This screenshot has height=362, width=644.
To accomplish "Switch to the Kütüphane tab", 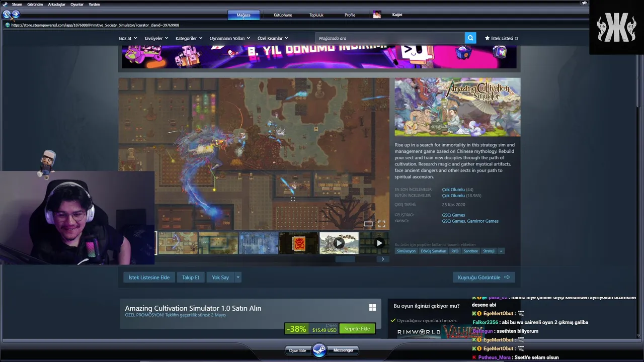I will 283,15.
